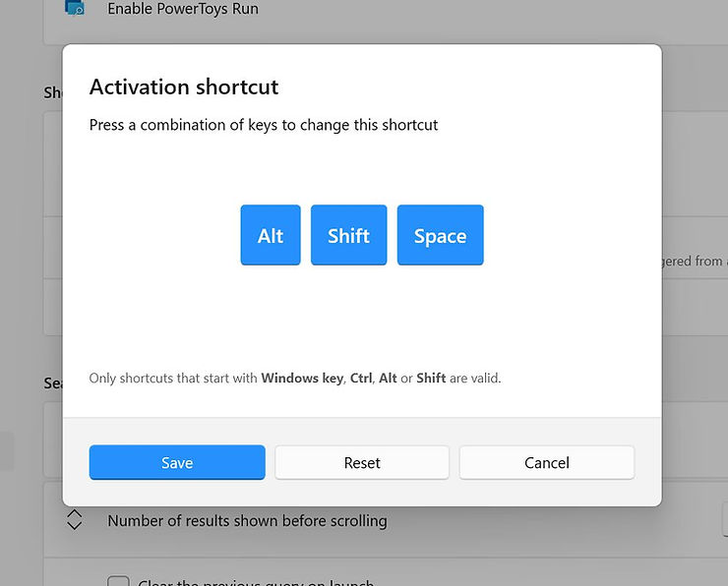Click the Shift key tile
Screen dimensions: 728x586
coord(348,235)
